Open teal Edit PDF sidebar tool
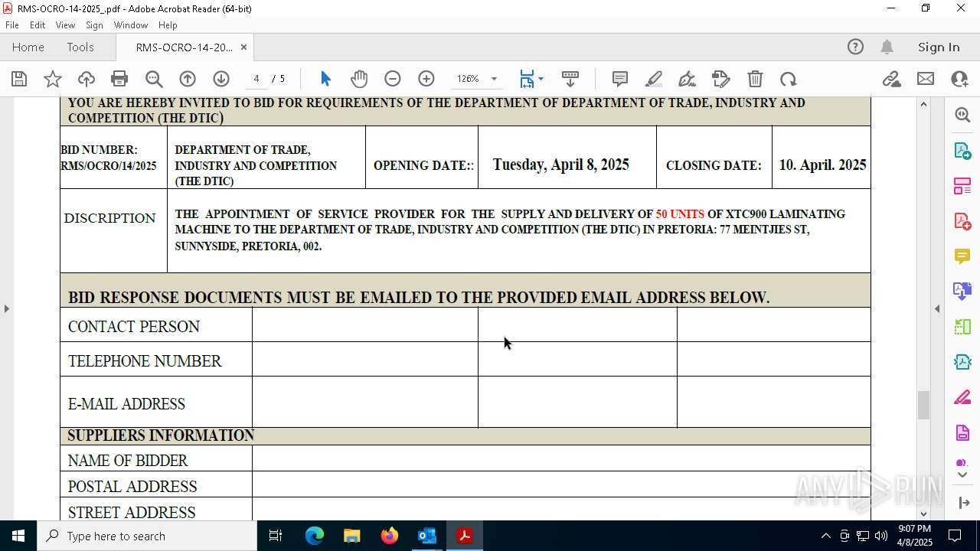 tap(962, 362)
